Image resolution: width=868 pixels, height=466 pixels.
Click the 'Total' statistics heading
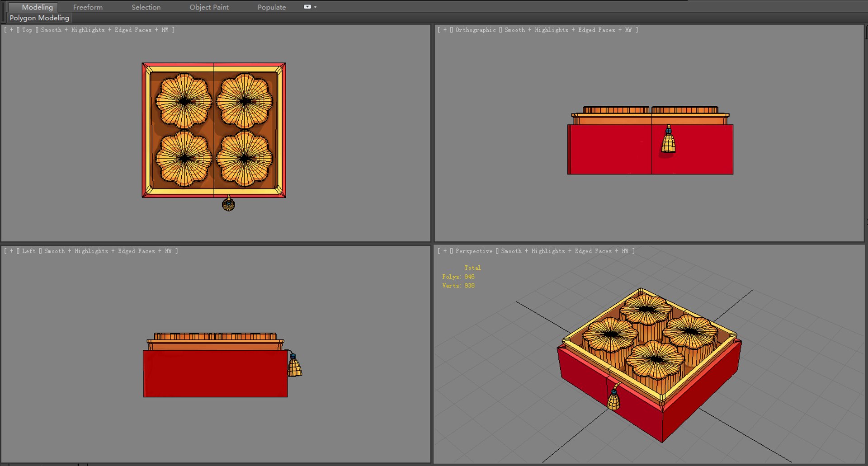pos(472,268)
